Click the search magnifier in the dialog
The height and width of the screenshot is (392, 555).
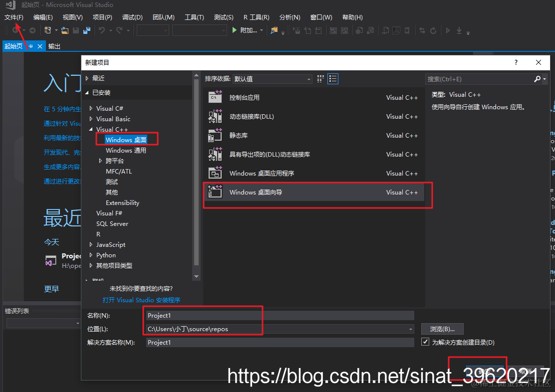(x=538, y=79)
